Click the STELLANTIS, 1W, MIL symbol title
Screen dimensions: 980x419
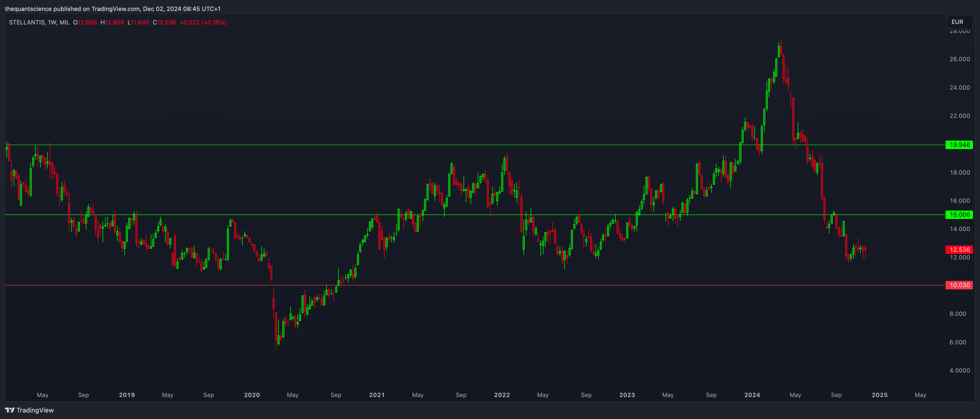pyautogui.click(x=39, y=22)
